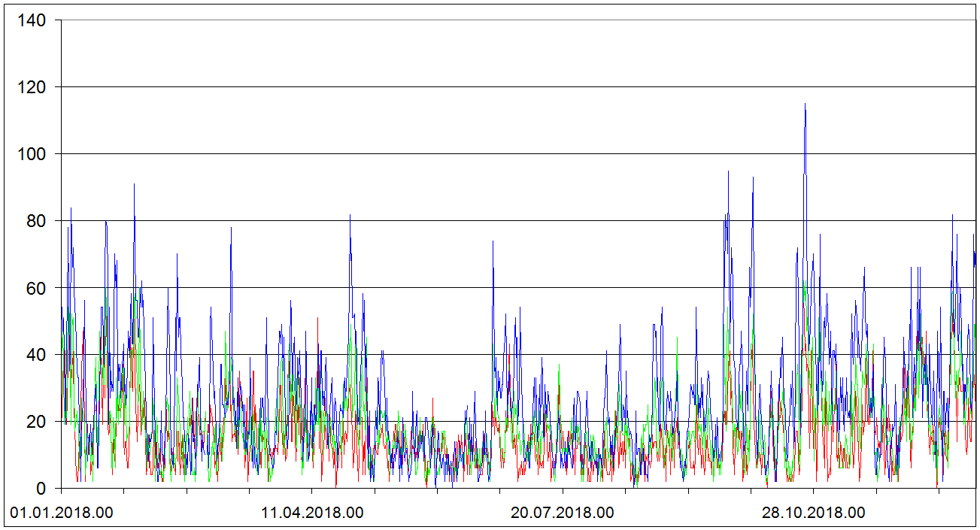Click the isolated blue spike near 74 before 20.07.2018

(493, 242)
